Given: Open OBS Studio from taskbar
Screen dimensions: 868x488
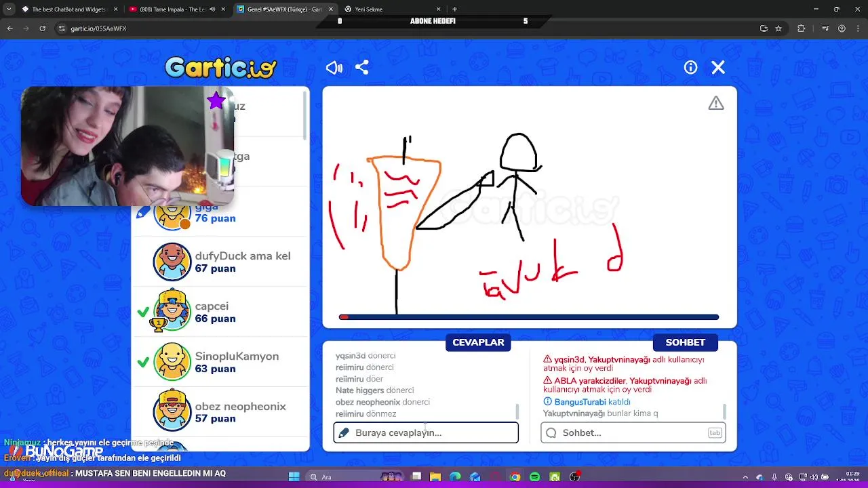Looking at the screenshot, I should point(575,477).
